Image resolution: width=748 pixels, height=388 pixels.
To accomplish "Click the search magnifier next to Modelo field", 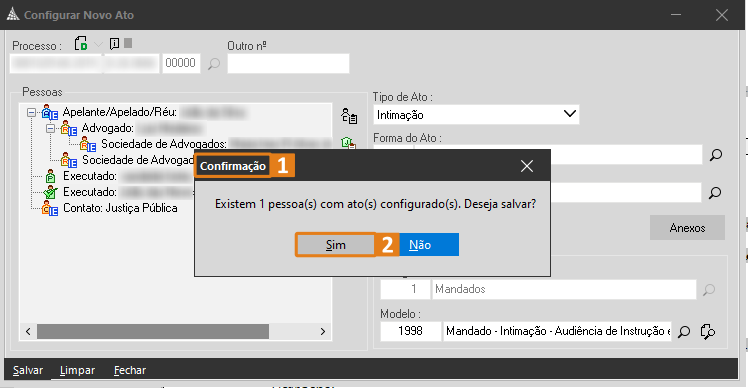I will tap(684, 332).
